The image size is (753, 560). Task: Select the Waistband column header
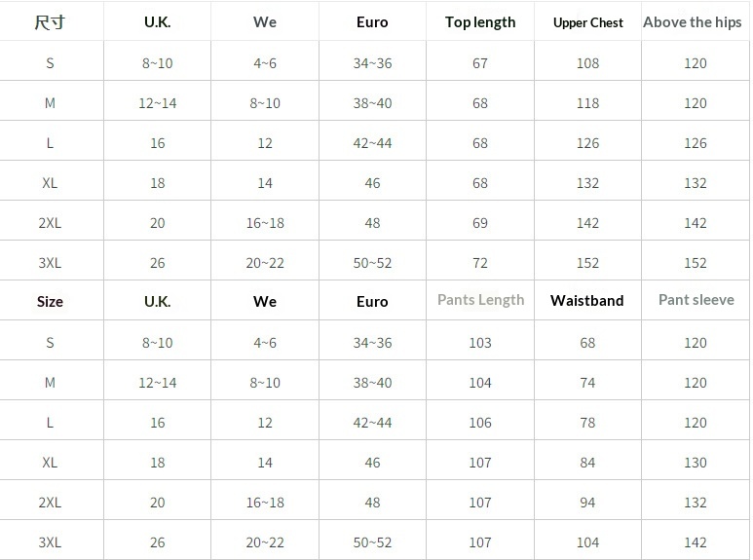click(x=587, y=300)
